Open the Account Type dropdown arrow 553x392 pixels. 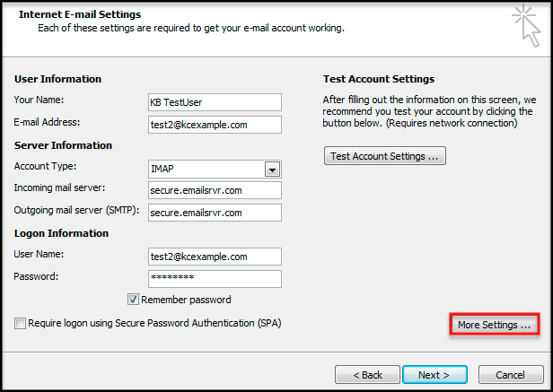pos(272,170)
